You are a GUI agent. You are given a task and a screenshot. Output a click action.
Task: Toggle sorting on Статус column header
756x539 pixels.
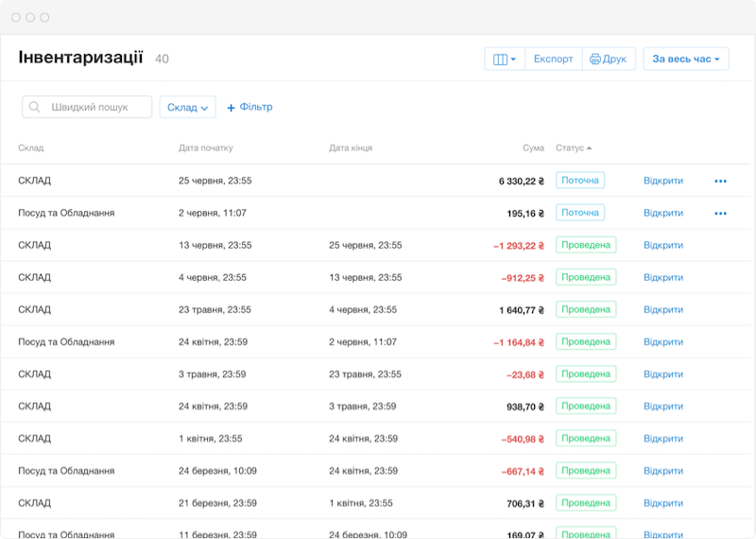tap(574, 148)
